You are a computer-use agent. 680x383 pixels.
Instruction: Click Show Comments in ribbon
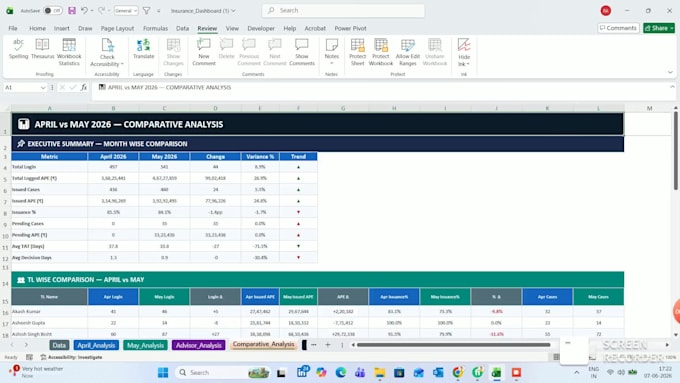coord(302,52)
